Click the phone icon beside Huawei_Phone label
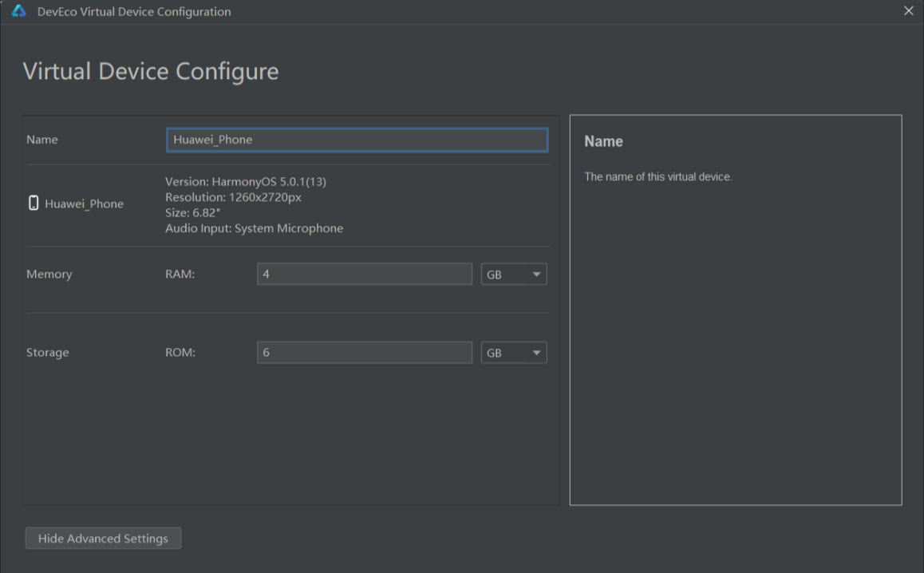The image size is (924, 573). [34, 204]
